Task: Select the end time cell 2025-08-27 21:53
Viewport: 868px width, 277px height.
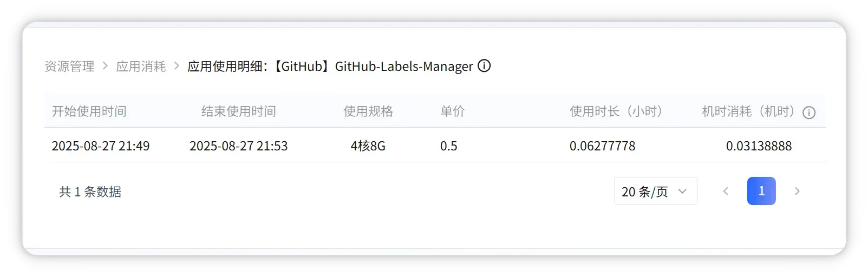Action: point(238,146)
